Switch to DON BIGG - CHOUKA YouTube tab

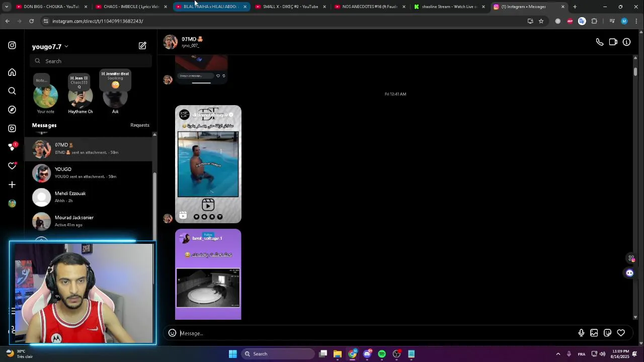click(x=51, y=7)
